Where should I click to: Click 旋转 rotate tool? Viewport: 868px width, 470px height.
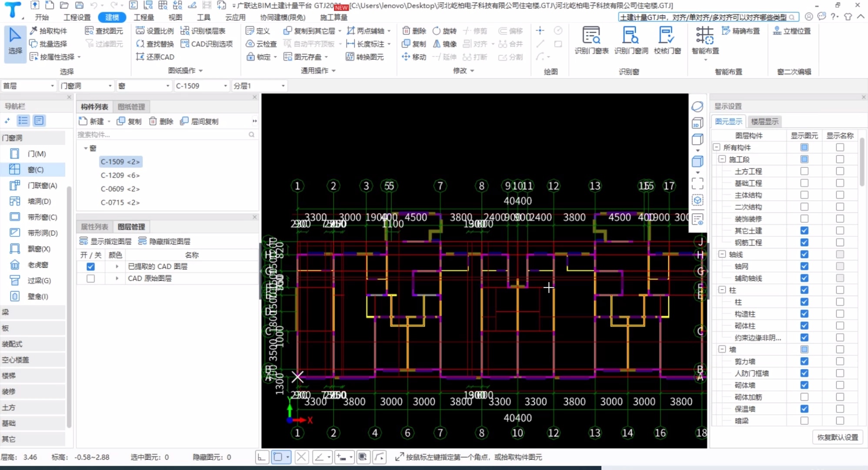[x=444, y=31]
